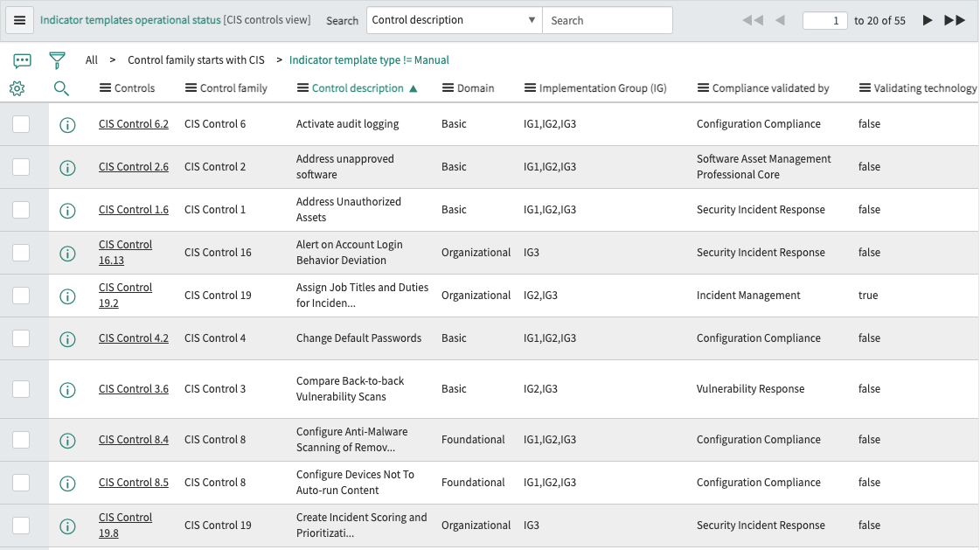Click the 'All' breadcrumb
This screenshot has height=550, width=980.
pyautogui.click(x=91, y=60)
